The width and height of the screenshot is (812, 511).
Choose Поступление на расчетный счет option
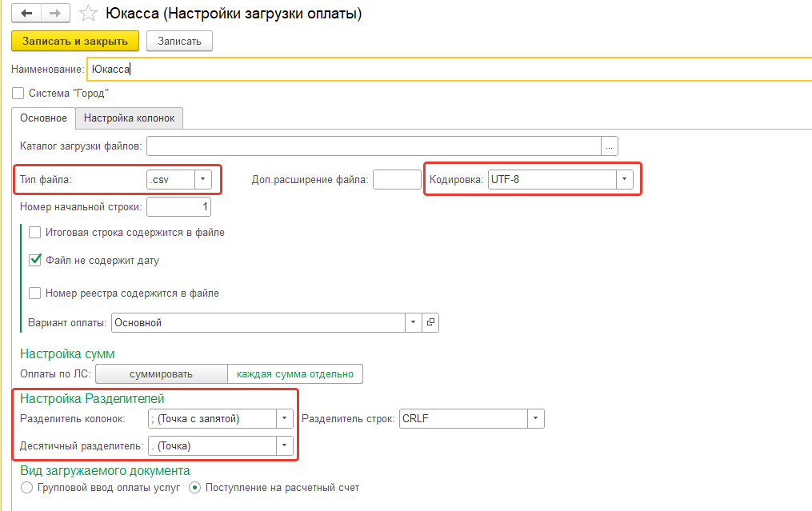click(194, 488)
